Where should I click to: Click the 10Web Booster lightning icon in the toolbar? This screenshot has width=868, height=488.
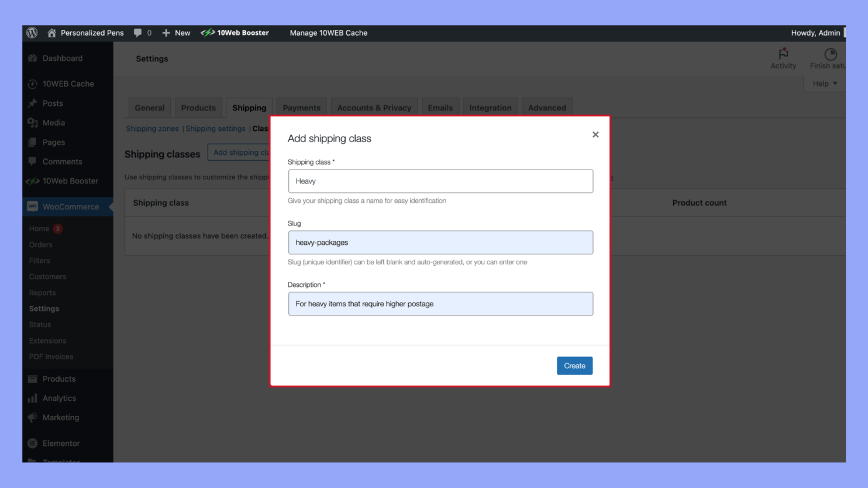pyautogui.click(x=208, y=33)
